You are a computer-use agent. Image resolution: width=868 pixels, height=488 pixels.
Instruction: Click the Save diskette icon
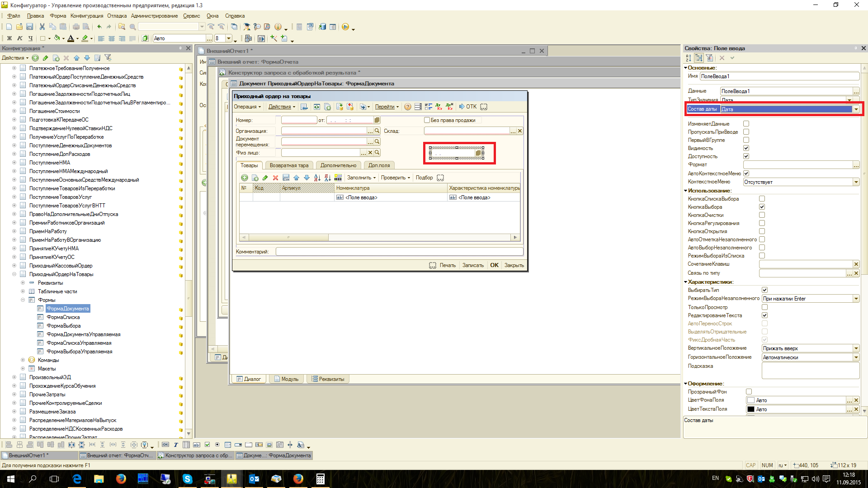(x=29, y=27)
